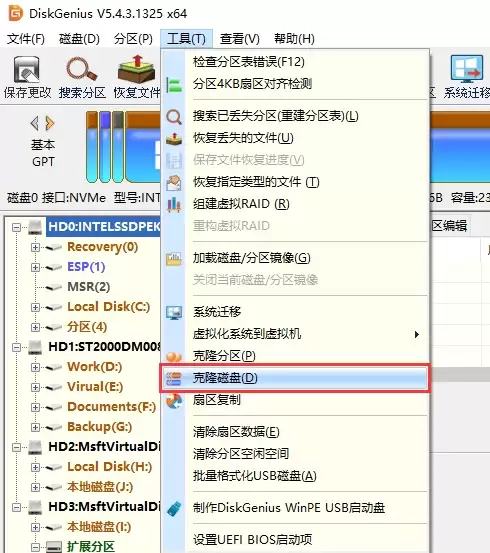Choose 克隆分区(P) from the Tools menu
Viewport: 490px width, 553px height.
click(294, 356)
